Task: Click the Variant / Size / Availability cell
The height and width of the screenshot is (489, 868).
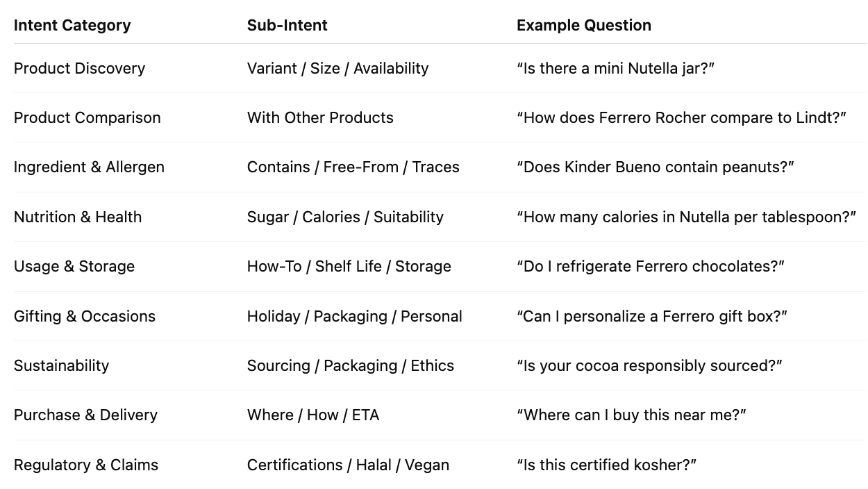Action: point(338,68)
